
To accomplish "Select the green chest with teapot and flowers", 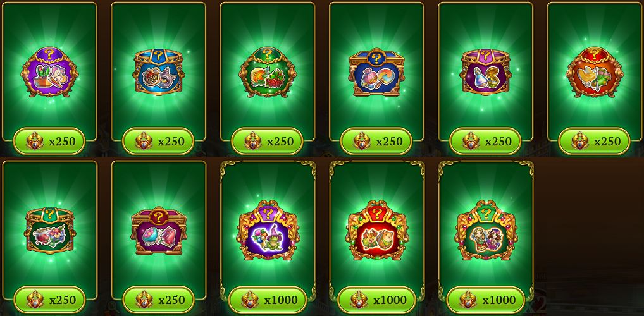I will coord(49,231).
